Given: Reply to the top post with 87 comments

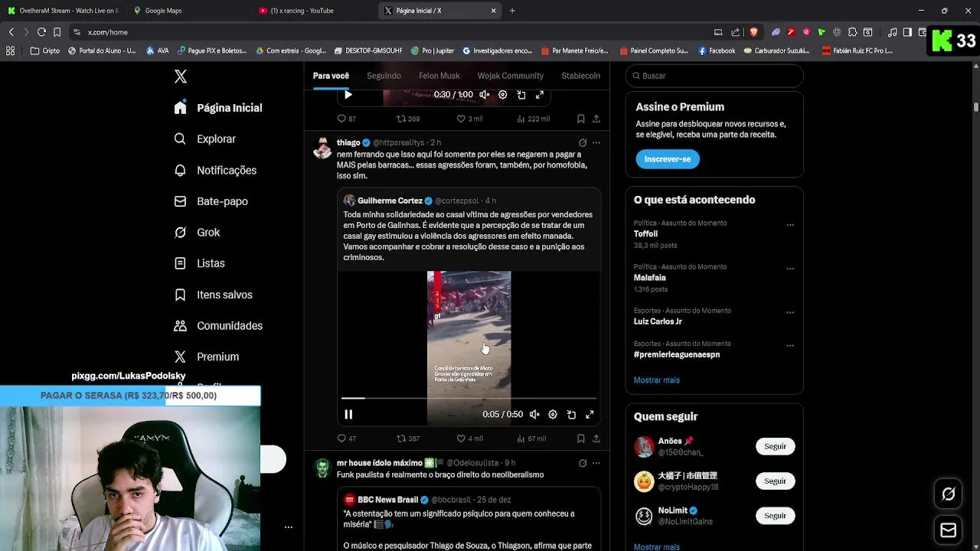Looking at the screenshot, I should [347, 119].
